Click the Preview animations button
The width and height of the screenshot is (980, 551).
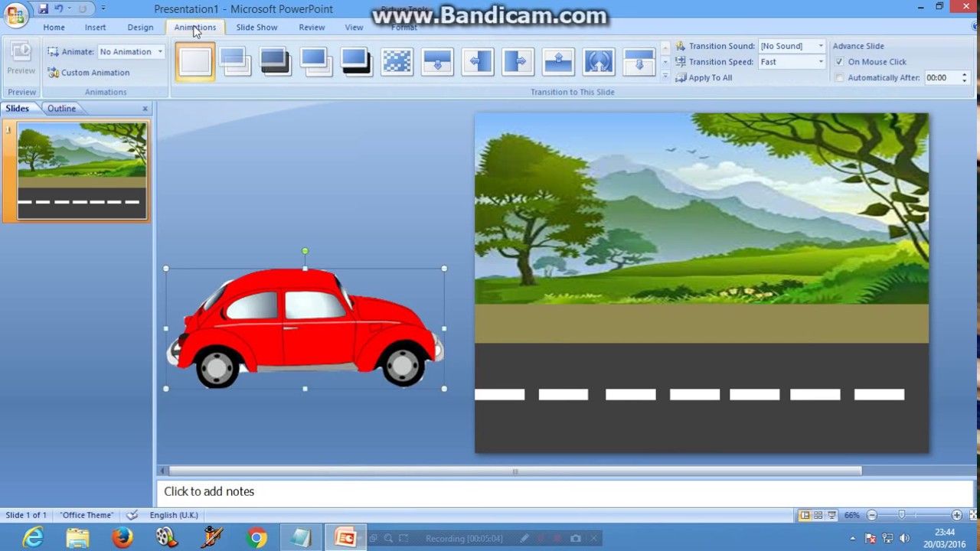click(21, 60)
